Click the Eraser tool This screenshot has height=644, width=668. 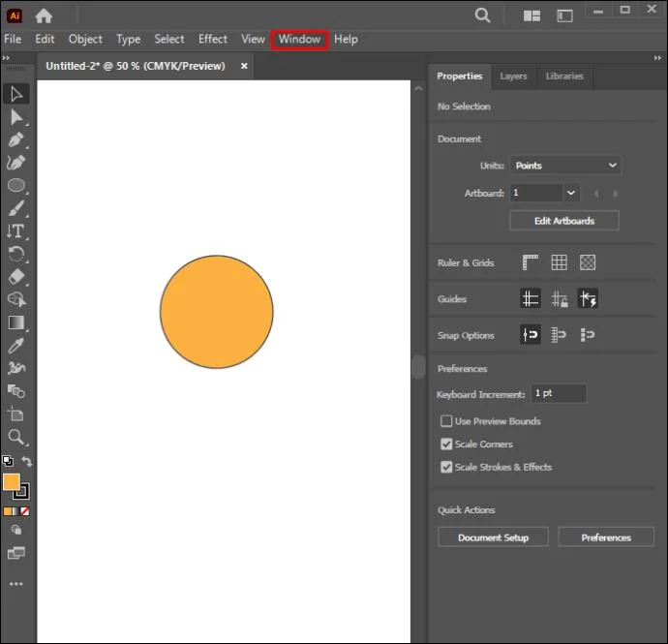coord(16,277)
